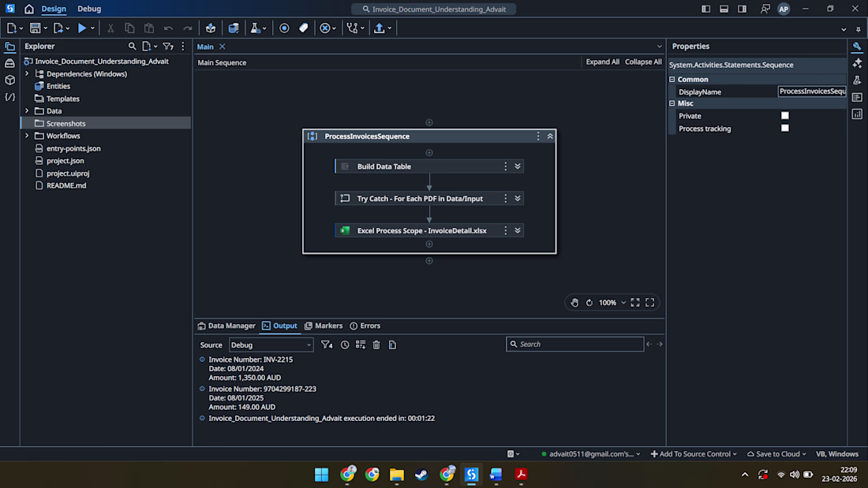
Task: Open the Snippets braces icon in sidebar
Action: click(10, 98)
